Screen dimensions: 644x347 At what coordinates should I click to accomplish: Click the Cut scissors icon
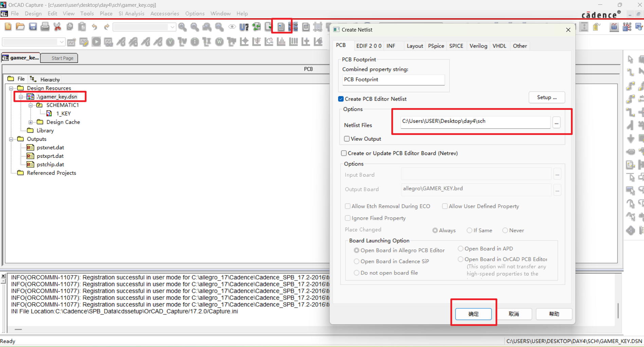[57, 26]
